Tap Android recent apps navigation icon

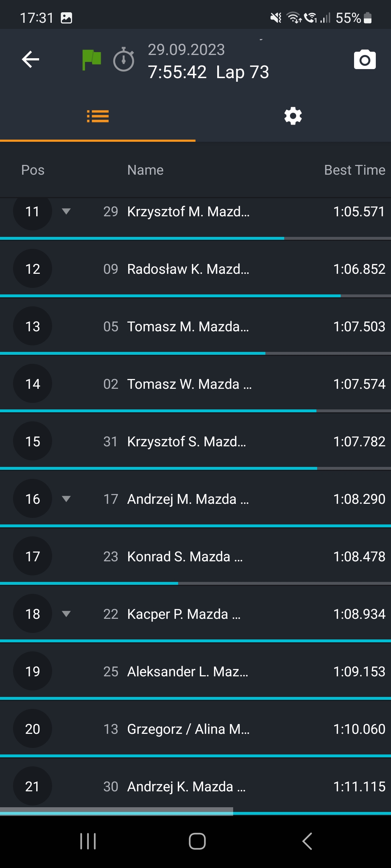[x=88, y=841]
